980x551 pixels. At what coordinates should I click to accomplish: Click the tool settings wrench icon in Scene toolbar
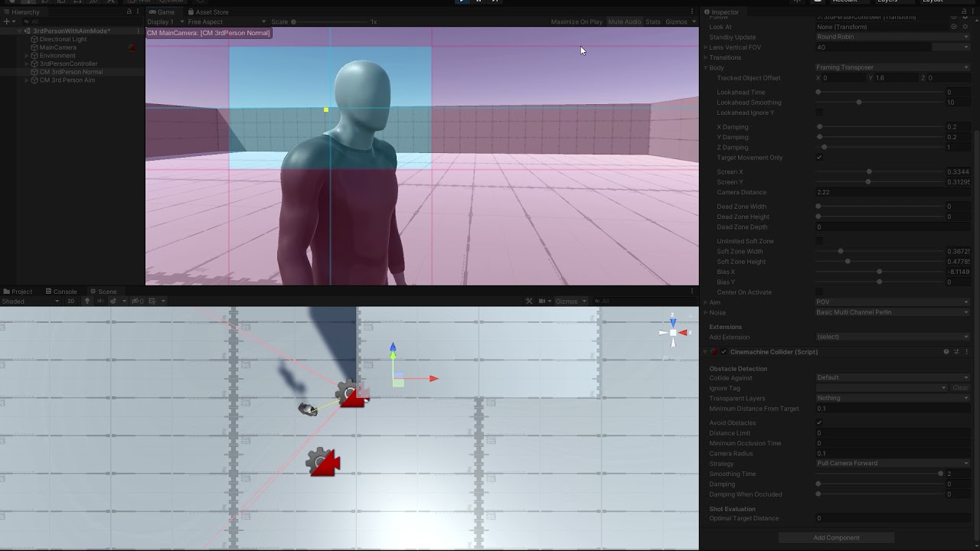(x=528, y=301)
